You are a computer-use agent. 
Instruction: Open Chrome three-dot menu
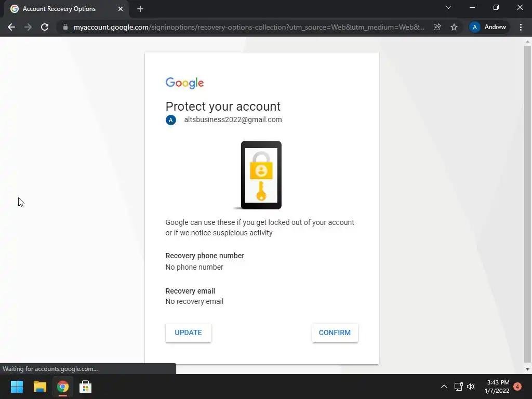(x=521, y=27)
